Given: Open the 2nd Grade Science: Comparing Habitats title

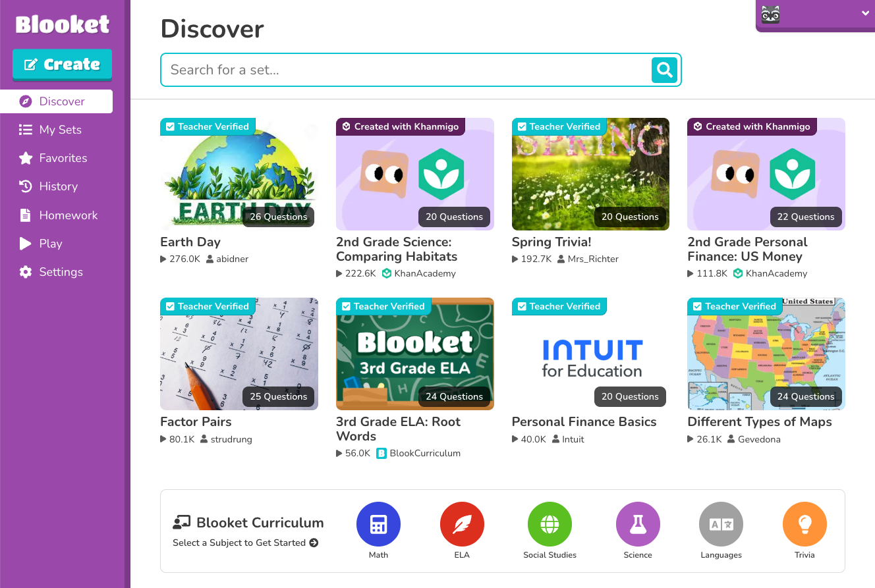Looking at the screenshot, I should pyautogui.click(x=397, y=249).
